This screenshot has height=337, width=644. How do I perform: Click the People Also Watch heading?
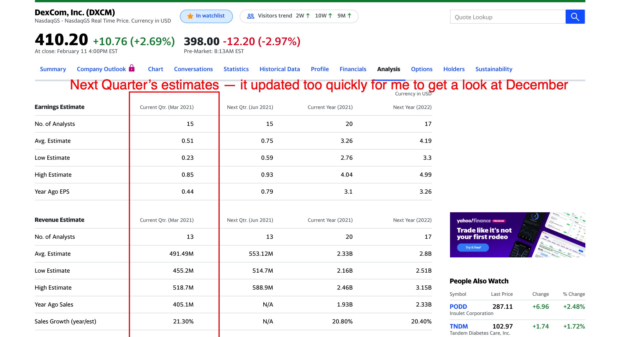pos(479,281)
